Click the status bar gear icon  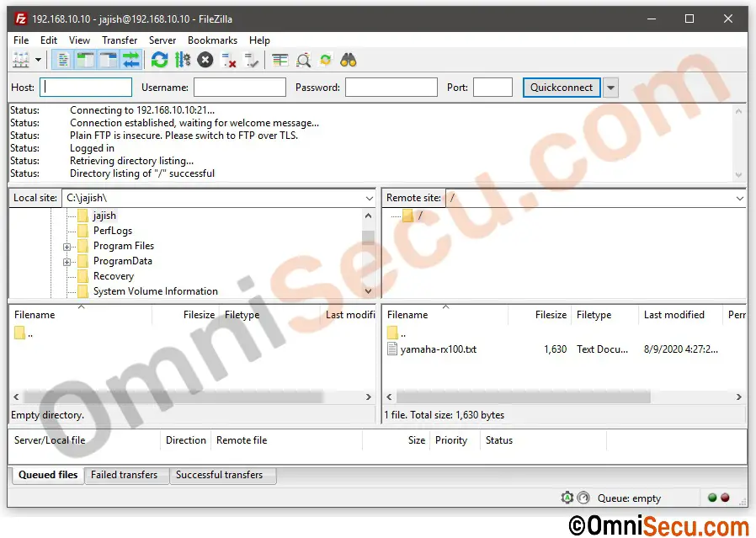(567, 498)
